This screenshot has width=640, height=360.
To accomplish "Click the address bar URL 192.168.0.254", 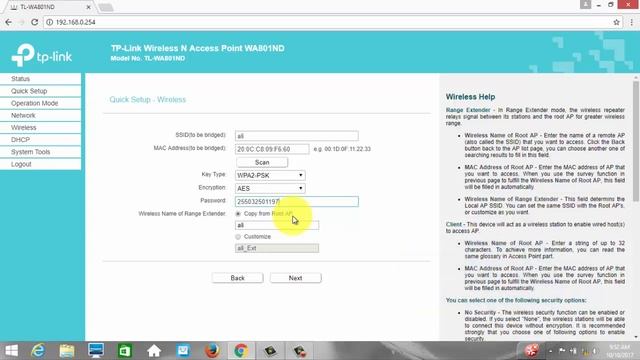I will 76,22.
